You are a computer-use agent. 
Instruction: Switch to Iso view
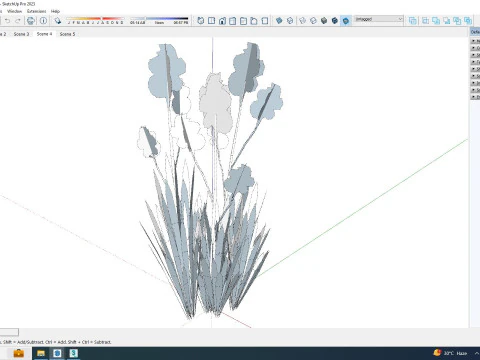[x=200, y=21]
